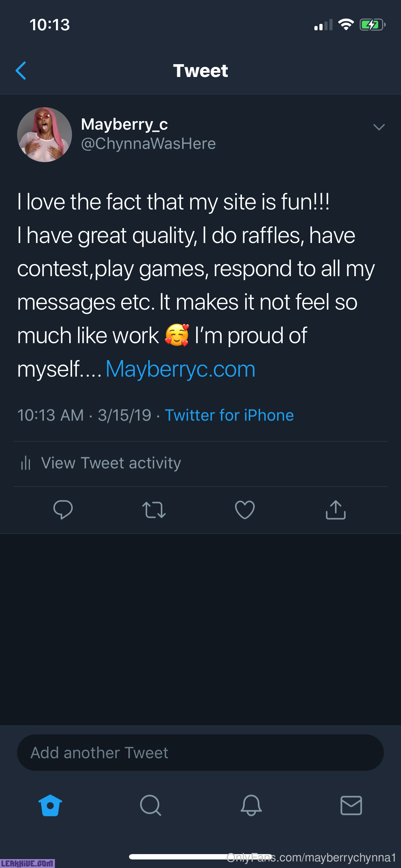Expand the tweet options chevron
401x868 pixels.
click(x=379, y=127)
